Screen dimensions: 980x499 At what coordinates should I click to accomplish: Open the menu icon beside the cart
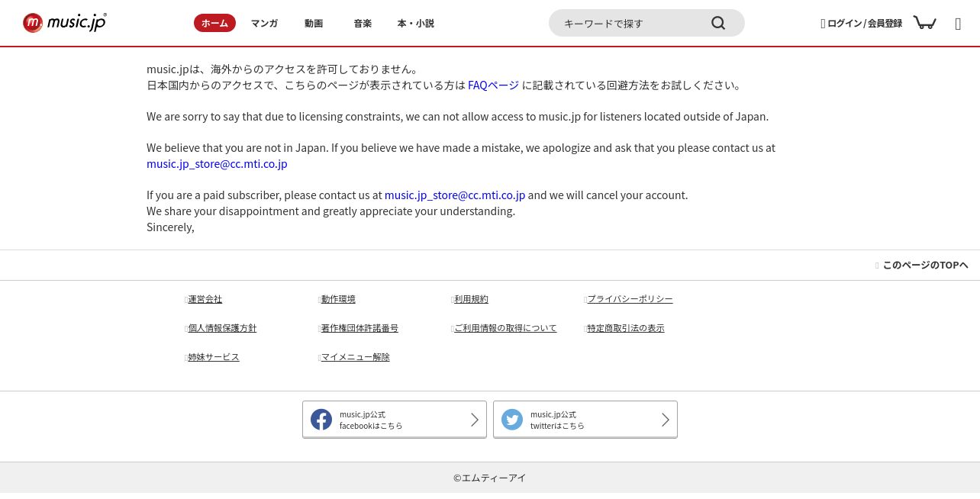(958, 24)
